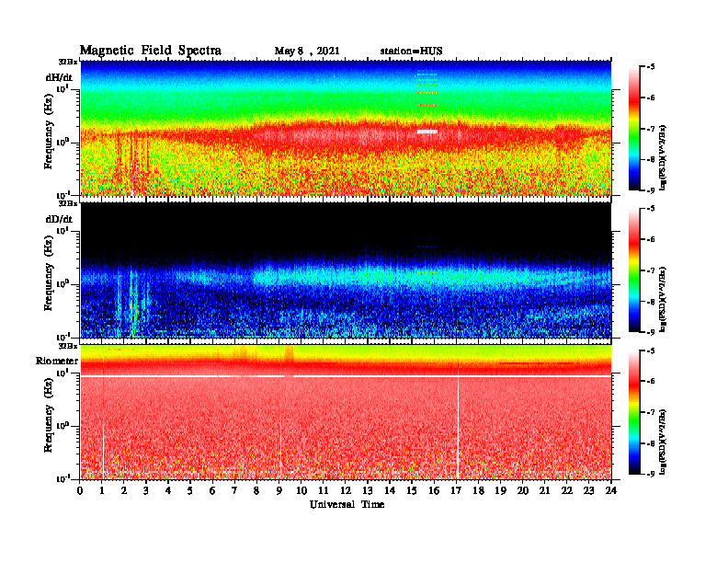Click the "32Hz" tick label of Riometer panel
This screenshot has width=728, height=563.
pos(68,346)
